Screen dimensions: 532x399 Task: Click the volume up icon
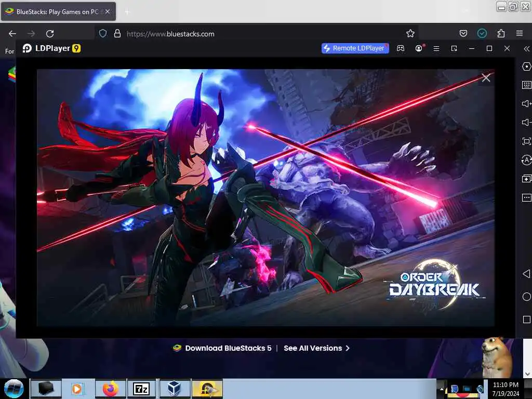(x=527, y=103)
